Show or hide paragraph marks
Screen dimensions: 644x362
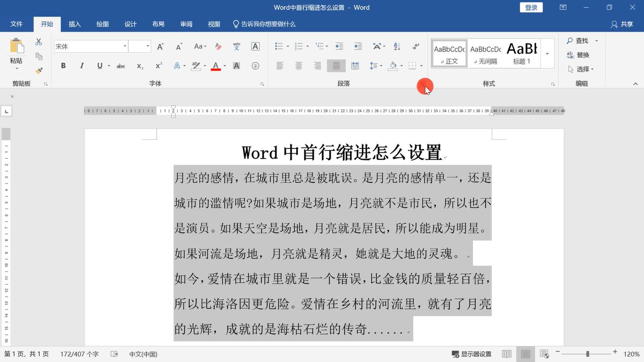416,46
